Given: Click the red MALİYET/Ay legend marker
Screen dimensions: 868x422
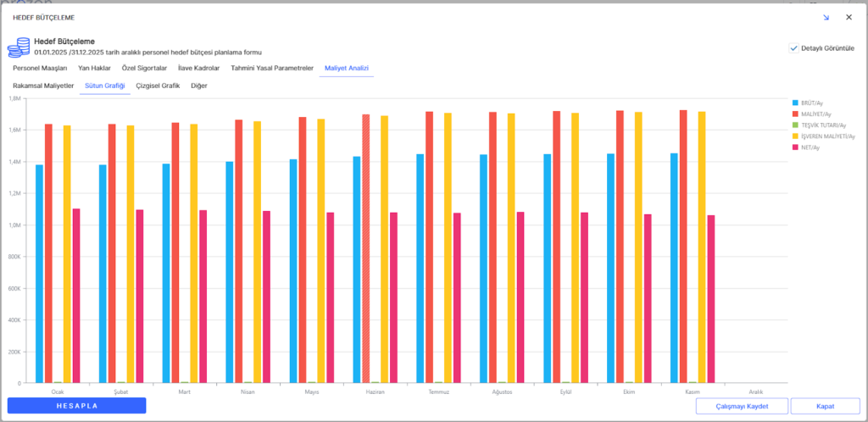Looking at the screenshot, I should (794, 114).
